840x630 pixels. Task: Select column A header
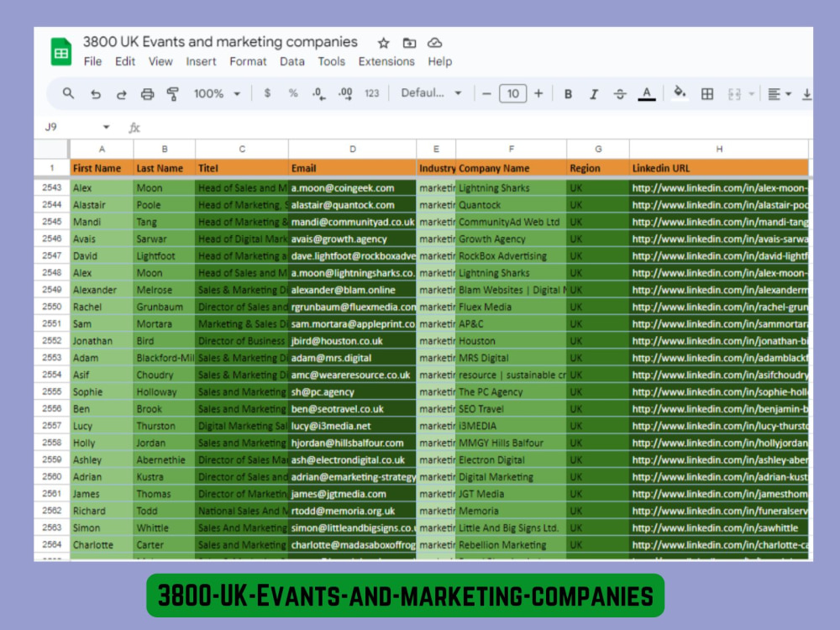click(x=102, y=149)
